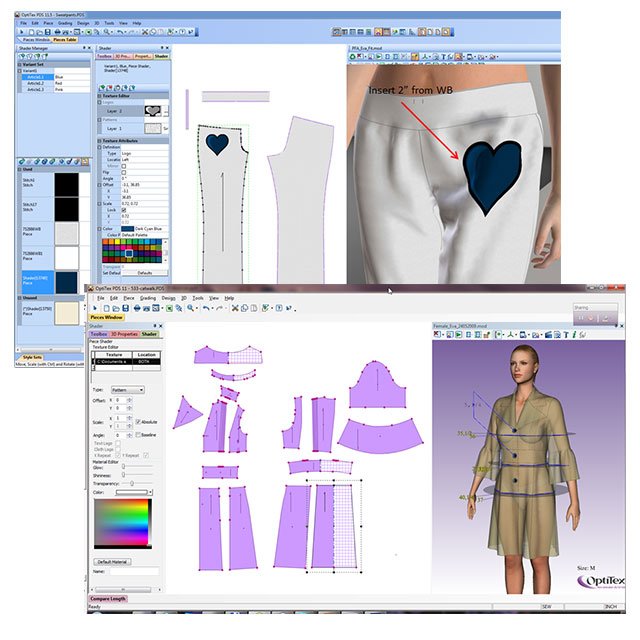Click the Dark Cyan Blue color swatch
The width and height of the screenshot is (640, 640).
click(x=127, y=229)
